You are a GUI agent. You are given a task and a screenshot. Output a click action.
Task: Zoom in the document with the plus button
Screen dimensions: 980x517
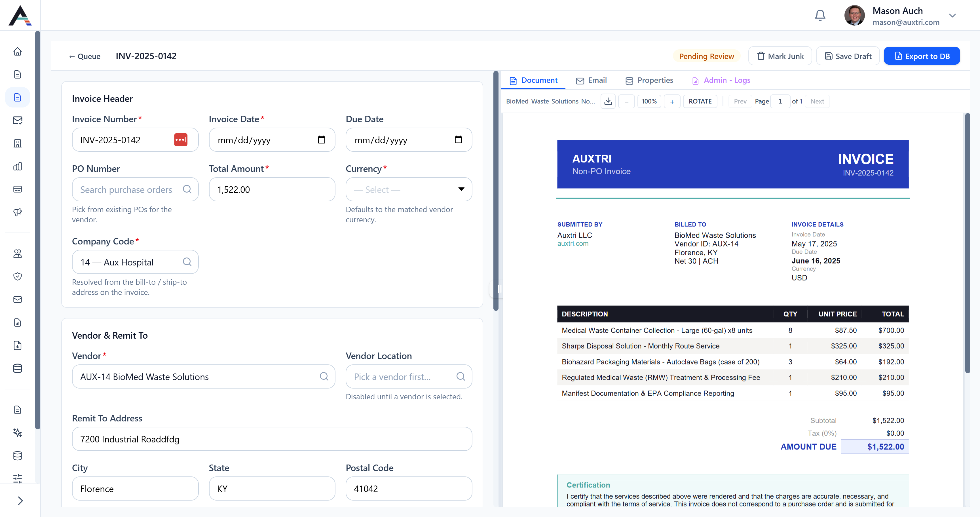(672, 101)
